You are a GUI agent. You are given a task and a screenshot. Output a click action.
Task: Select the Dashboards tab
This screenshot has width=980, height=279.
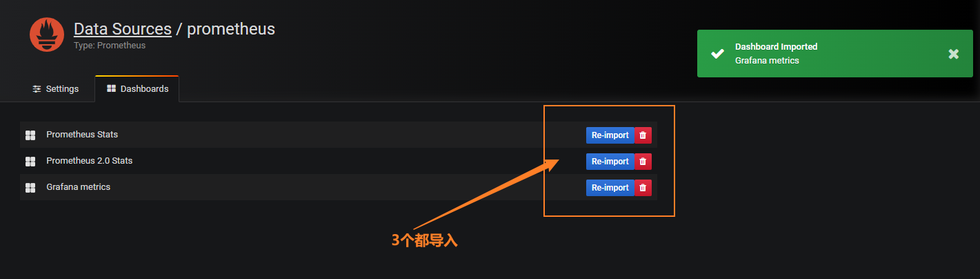[137, 89]
